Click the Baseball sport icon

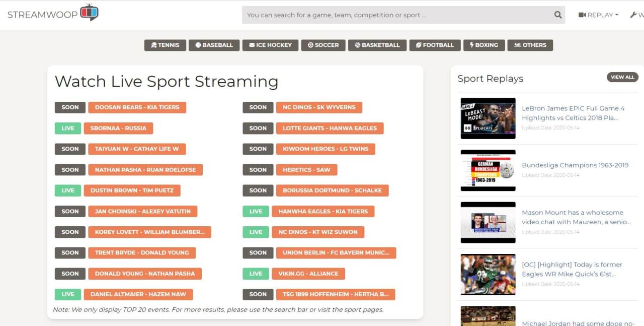click(198, 45)
